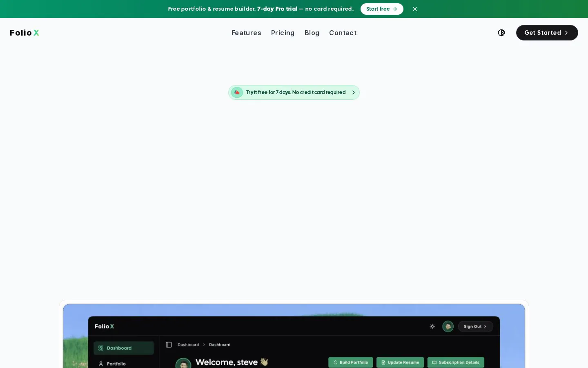Click the sun icon in the dashboard preview
This screenshot has width=588, height=368.
tap(432, 326)
